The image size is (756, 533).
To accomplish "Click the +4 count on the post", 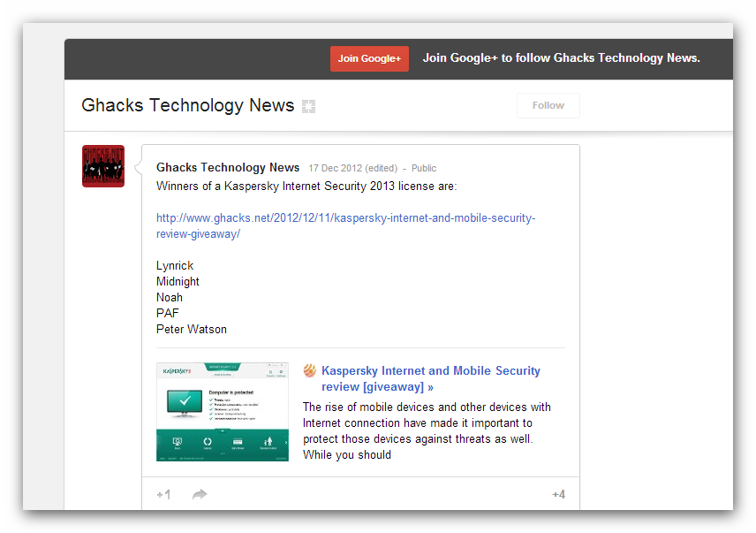I will [558, 494].
